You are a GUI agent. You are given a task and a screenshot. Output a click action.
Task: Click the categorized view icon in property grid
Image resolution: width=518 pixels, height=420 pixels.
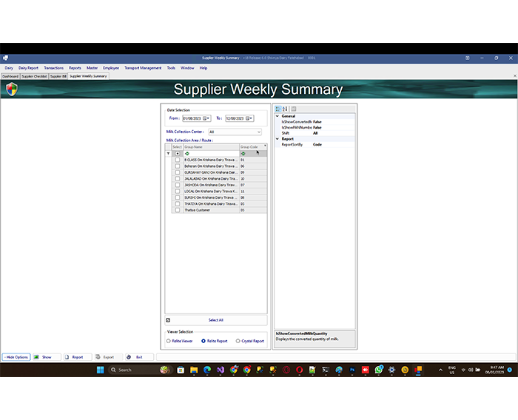click(x=277, y=109)
